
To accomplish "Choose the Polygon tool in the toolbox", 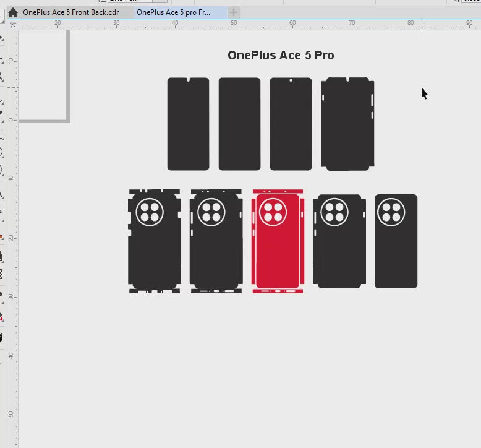I will tap(2, 170).
